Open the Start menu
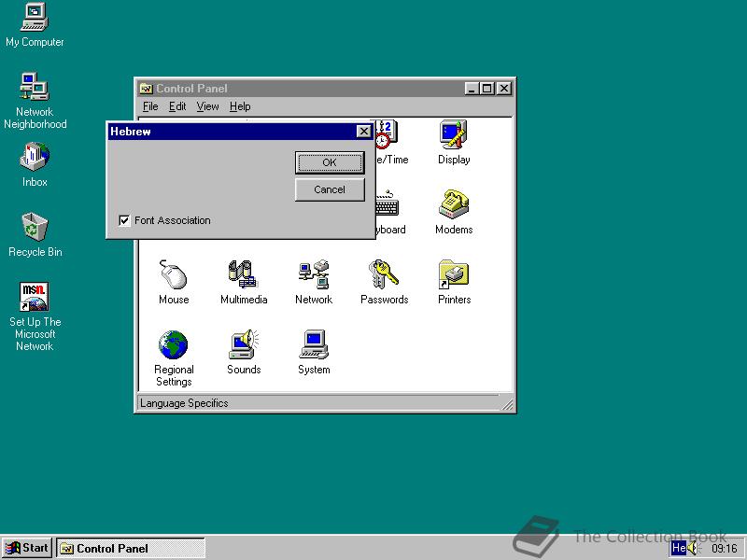 pos(27,548)
